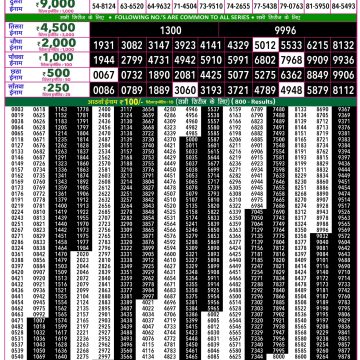The width and height of the screenshot is (360, 360).
Task: Click number 6362 in the ₹500 row
Action: 291,75
